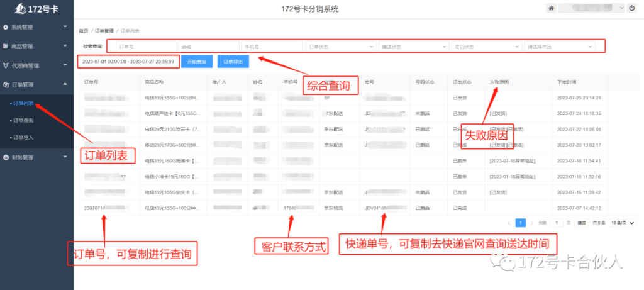Go to 首页 via the breadcrumb
The image size is (644, 290).
(84, 31)
